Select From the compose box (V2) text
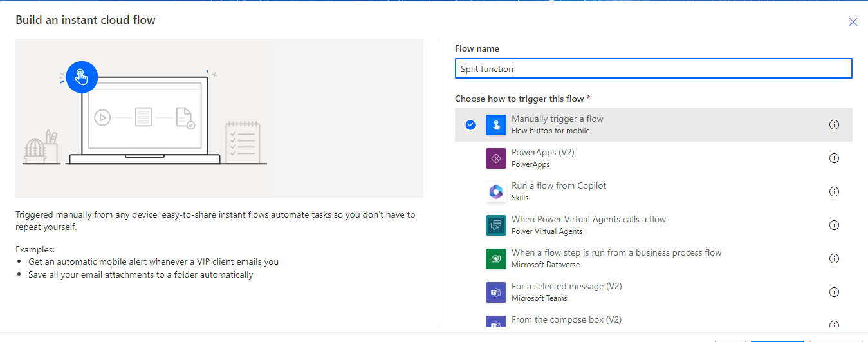868x342 pixels. [x=566, y=320]
